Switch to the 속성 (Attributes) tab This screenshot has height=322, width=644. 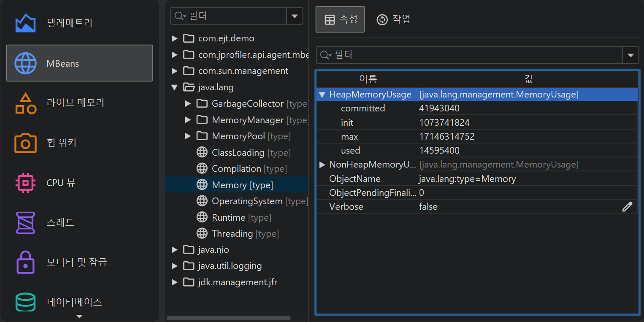pyautogui.click(x=340, y=19)
